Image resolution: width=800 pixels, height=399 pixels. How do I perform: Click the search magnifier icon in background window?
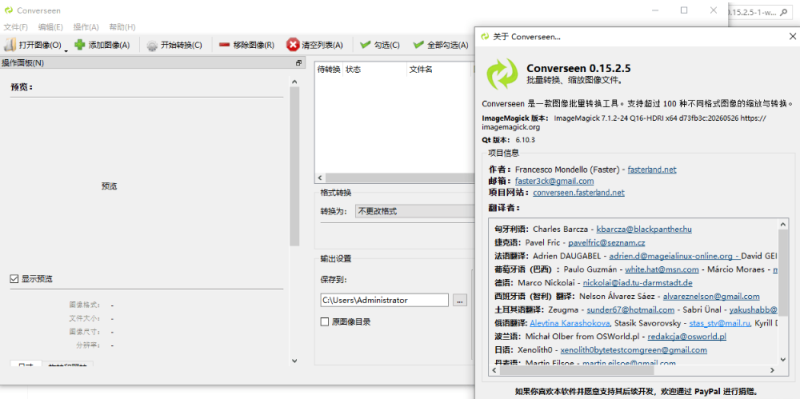click(x=784, y=11)
